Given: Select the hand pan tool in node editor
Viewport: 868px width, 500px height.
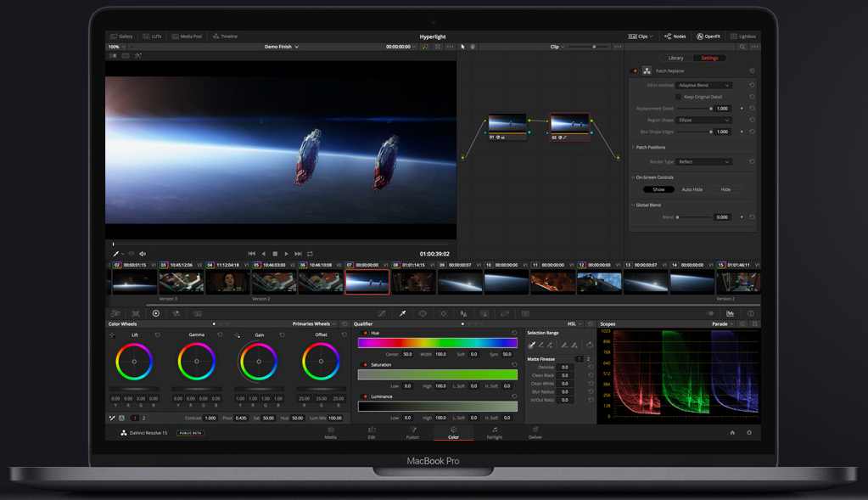Looking at the screenshot, I should [x=473, y=47].
